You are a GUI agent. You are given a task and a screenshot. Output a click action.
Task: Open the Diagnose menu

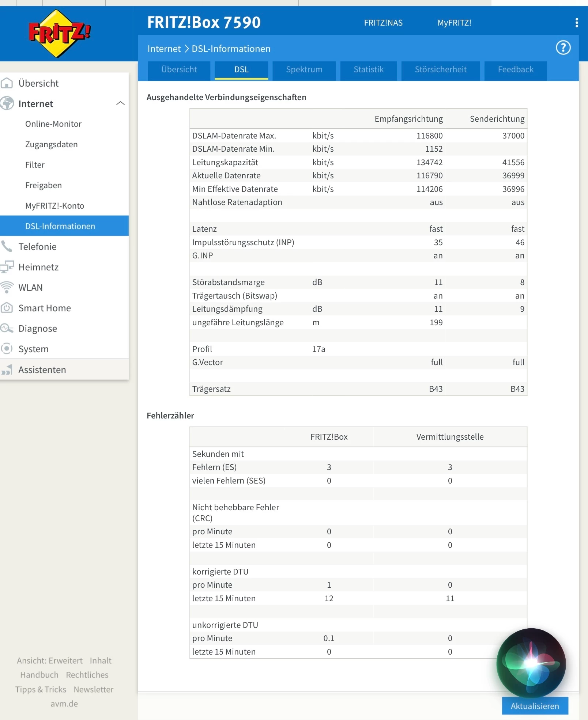pos(38,328)
